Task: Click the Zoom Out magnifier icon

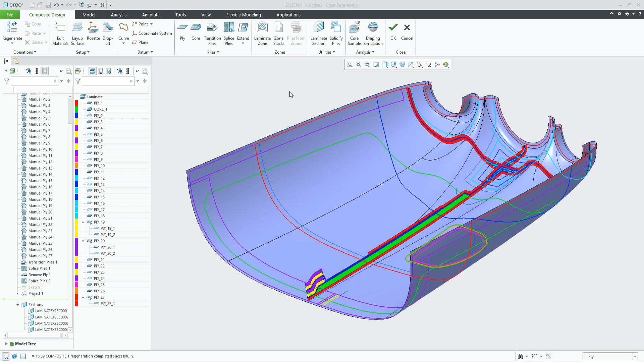Action: click(367, 65)
